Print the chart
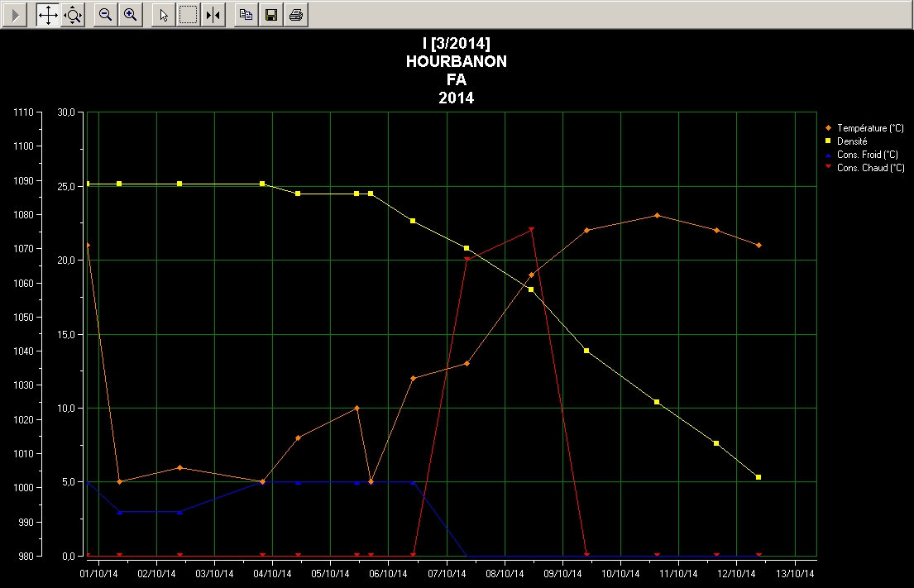 (296, 14)
